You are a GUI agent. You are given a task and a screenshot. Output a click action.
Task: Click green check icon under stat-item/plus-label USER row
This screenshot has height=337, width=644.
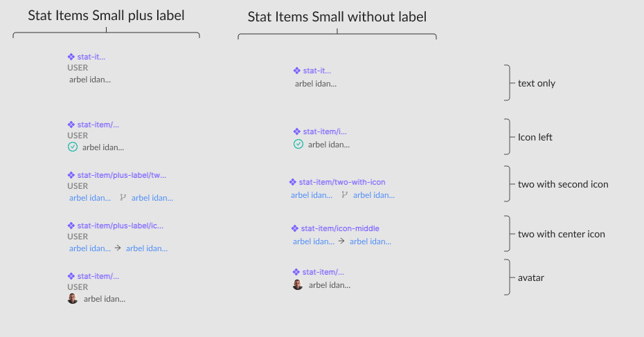(73, 147)
